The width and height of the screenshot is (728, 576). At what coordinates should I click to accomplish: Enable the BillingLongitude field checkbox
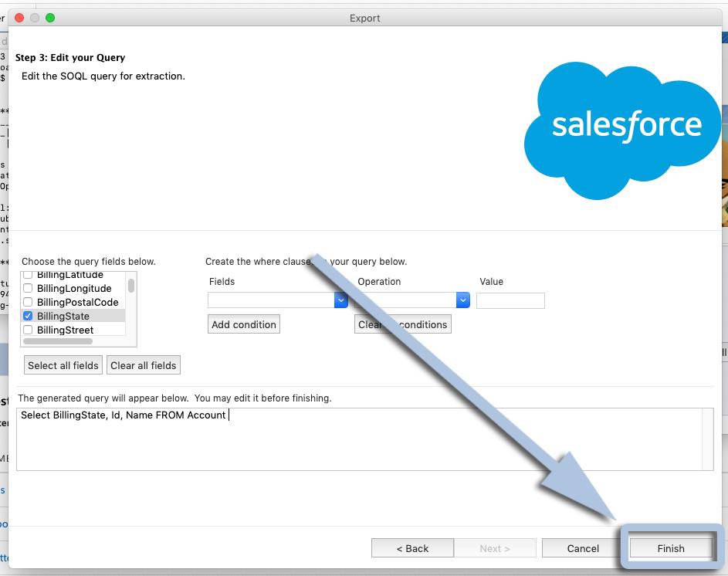point(28,289)
